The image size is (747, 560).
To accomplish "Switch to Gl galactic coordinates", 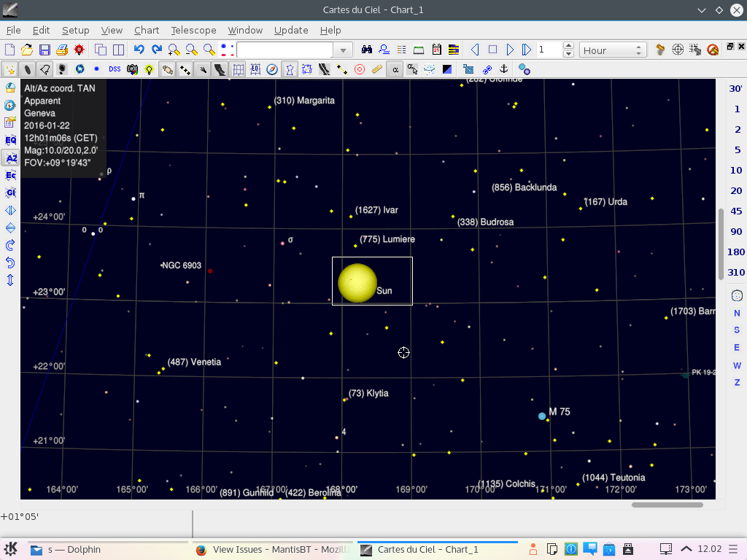I will tap(10, 192).
